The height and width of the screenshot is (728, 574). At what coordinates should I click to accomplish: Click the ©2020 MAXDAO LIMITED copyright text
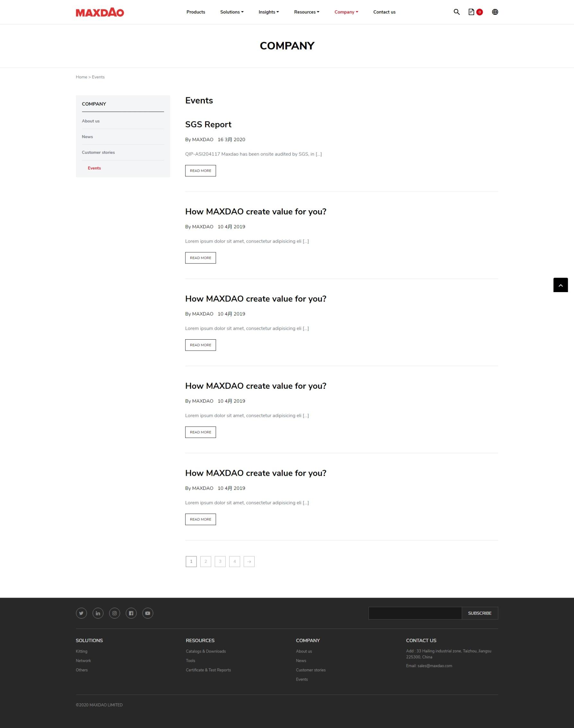pyautogui.click(x=99, y=705)
